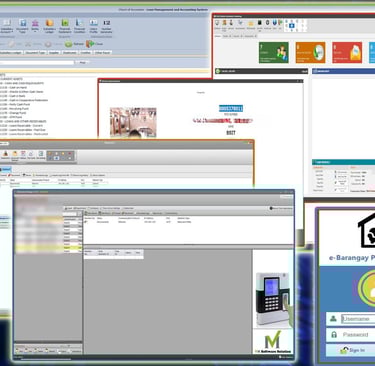Switch to the Document Type tab
The image size is (375, 366).
35,53
